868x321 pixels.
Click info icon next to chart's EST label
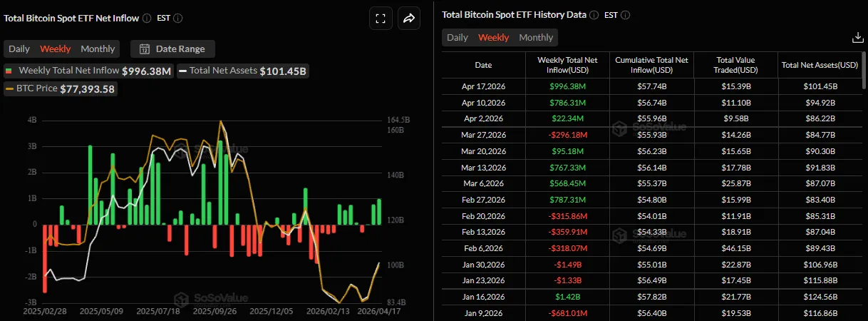coord(177,19)
